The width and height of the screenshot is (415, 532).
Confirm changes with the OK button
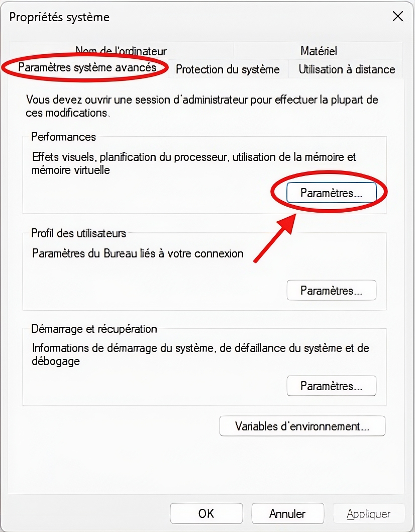[x=206, y=513]
